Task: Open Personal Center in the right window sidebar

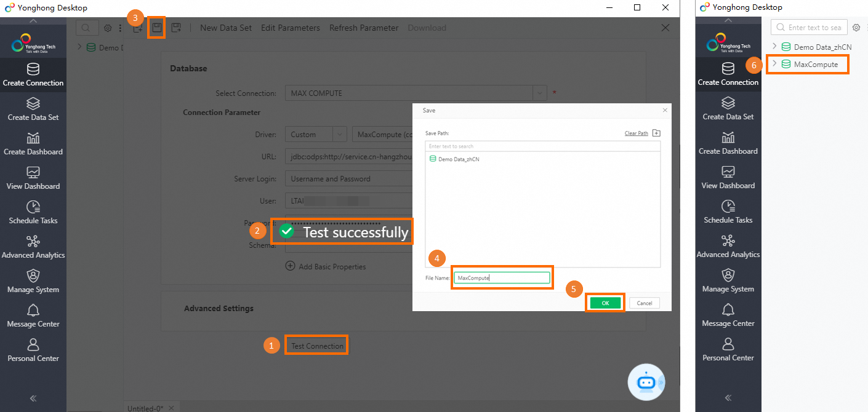Action: click(x=728, y=350)
